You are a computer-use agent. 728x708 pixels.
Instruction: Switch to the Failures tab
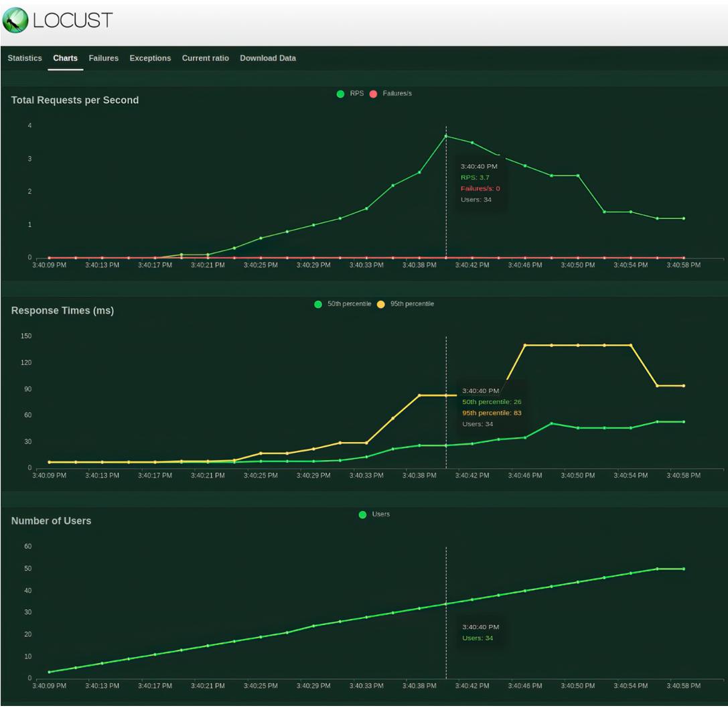pyautogui.click(x=103, y=58)
